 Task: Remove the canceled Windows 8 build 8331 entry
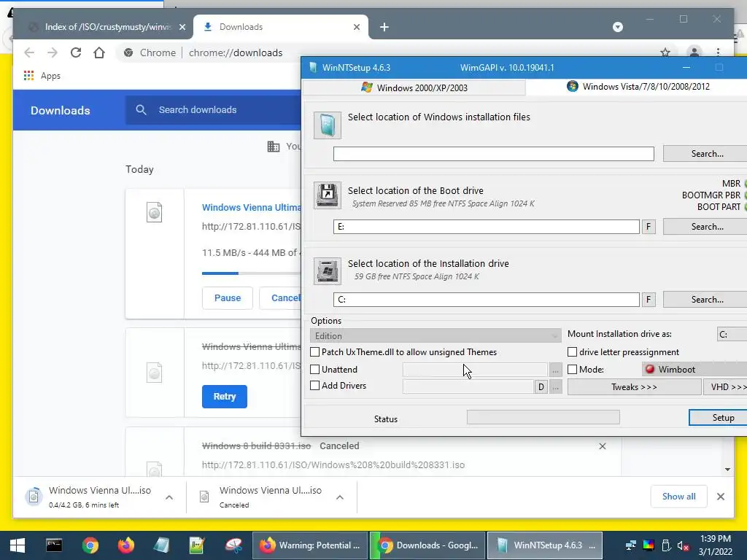pyautogui.click(x=602, y=446)
